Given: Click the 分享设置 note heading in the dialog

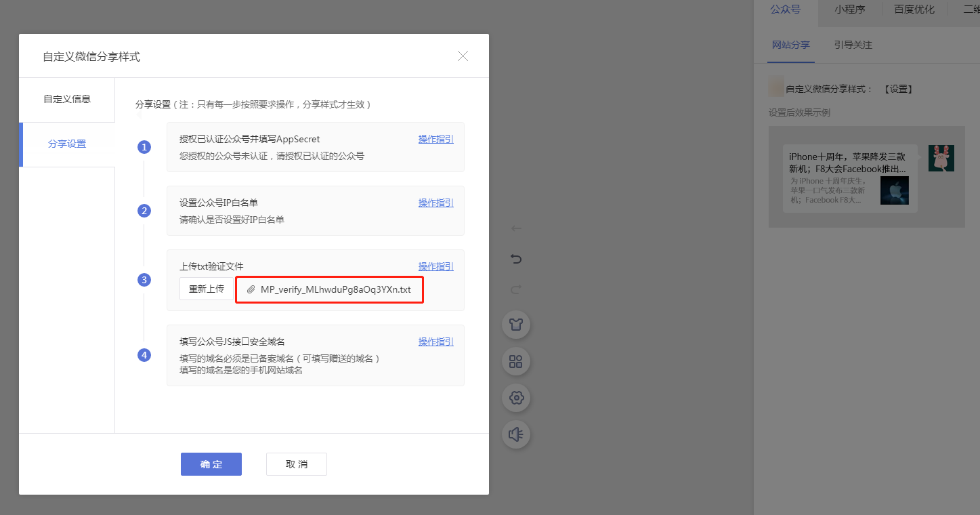Looking at the screenshot, I should (x=253, y=105).
